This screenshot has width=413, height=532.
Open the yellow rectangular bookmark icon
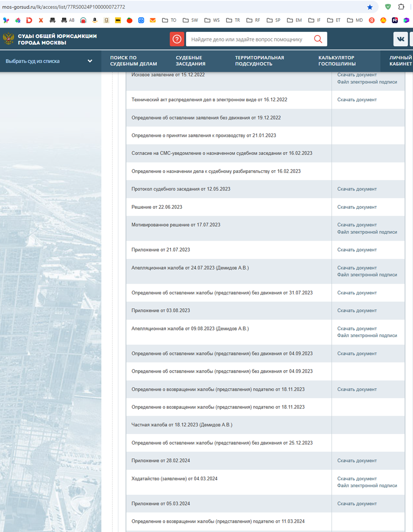tap(118, 20)
